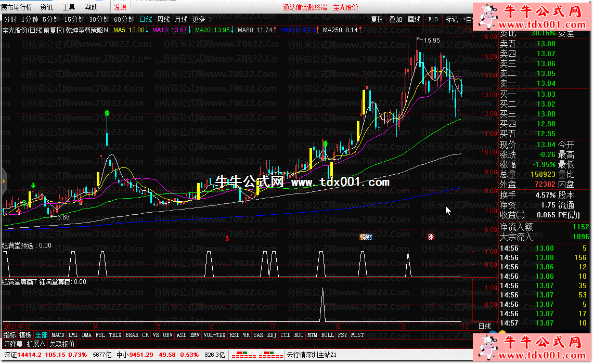Toggle 复权 price adjustment
This screenshot has height=364, width=594.
[377, 19]
